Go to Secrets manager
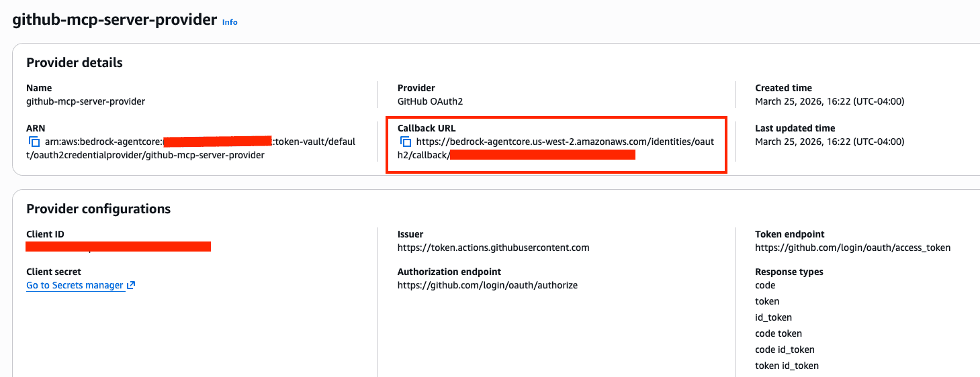The image size is (980, 377). 75,285
